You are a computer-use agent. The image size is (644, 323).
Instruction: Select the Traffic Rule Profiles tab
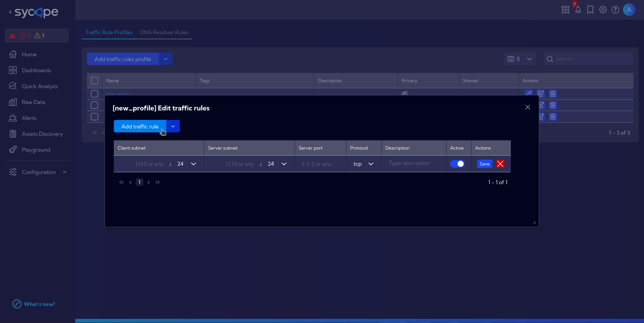click(109, 32)
